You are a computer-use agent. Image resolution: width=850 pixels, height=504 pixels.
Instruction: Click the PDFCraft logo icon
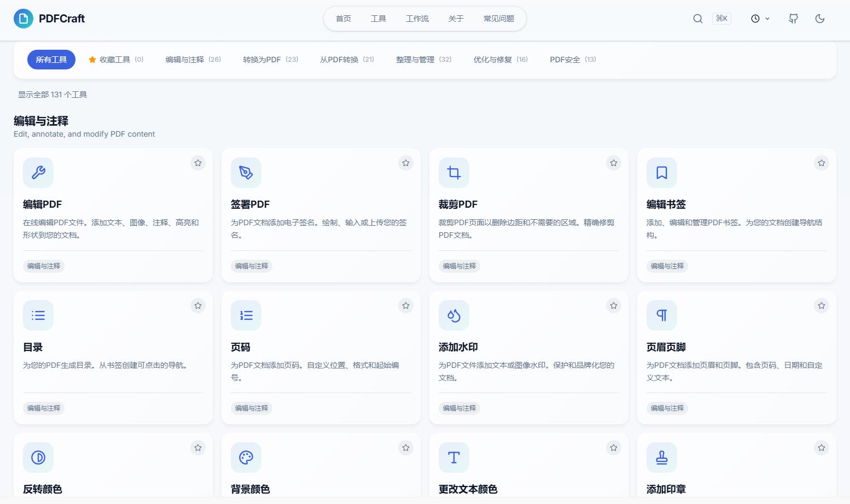24,19
